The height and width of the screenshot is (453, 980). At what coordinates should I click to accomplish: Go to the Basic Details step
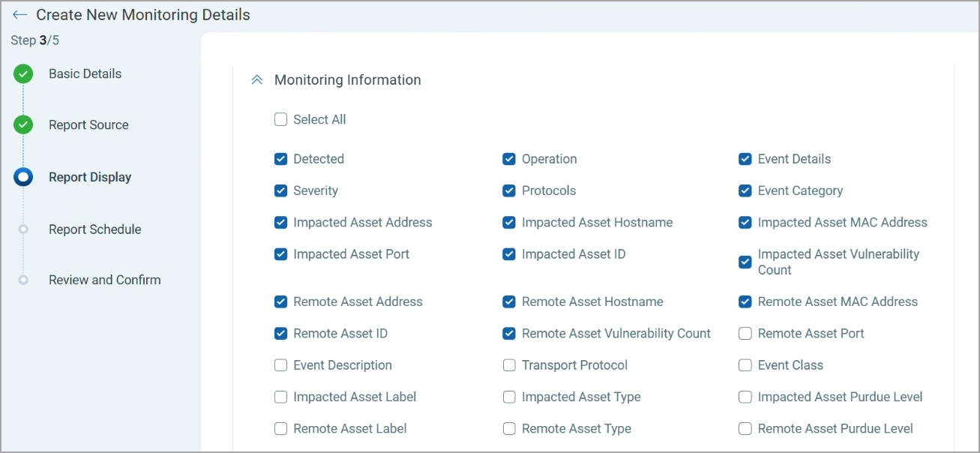[85, 73]
